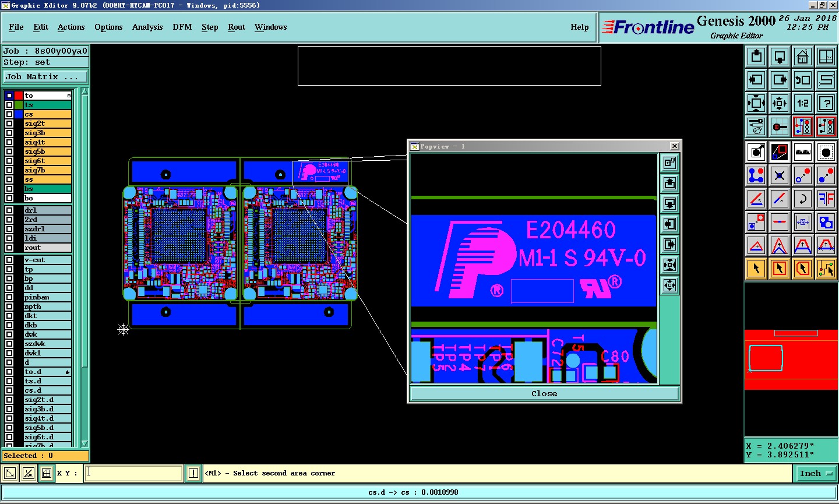839x504 pixels.
Task: Click the green color swatch of layer ts
Action: coord(19,105)
